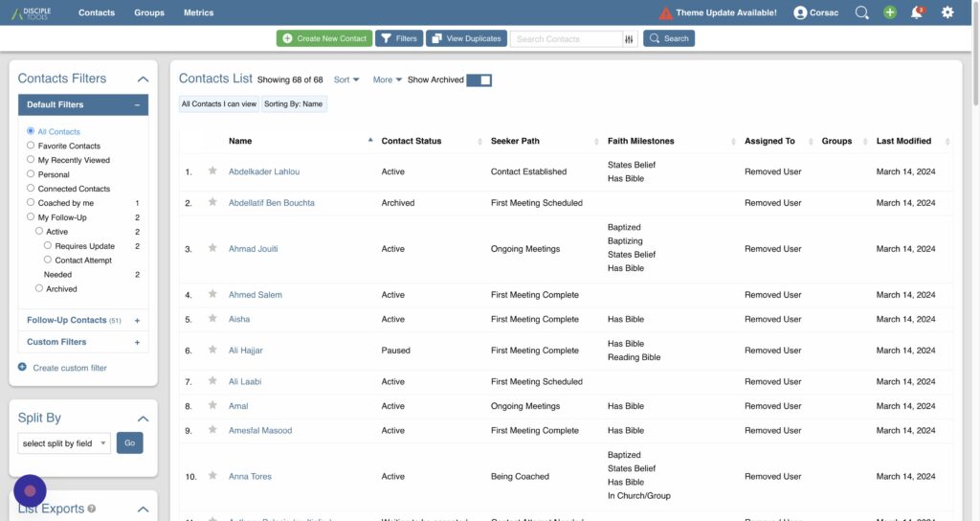The width and height of the screenshot is (980, 521).
Task: Click the green plus add-new icon
Action: (x=890, y=12)
